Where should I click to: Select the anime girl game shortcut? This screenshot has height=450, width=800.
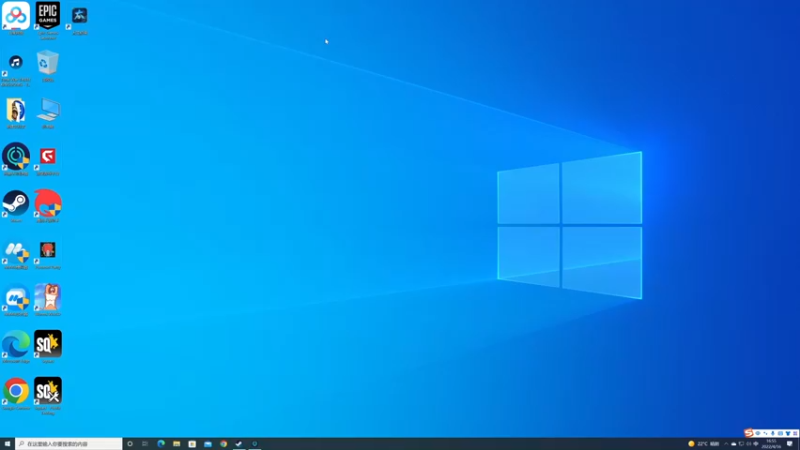[48, 300]
